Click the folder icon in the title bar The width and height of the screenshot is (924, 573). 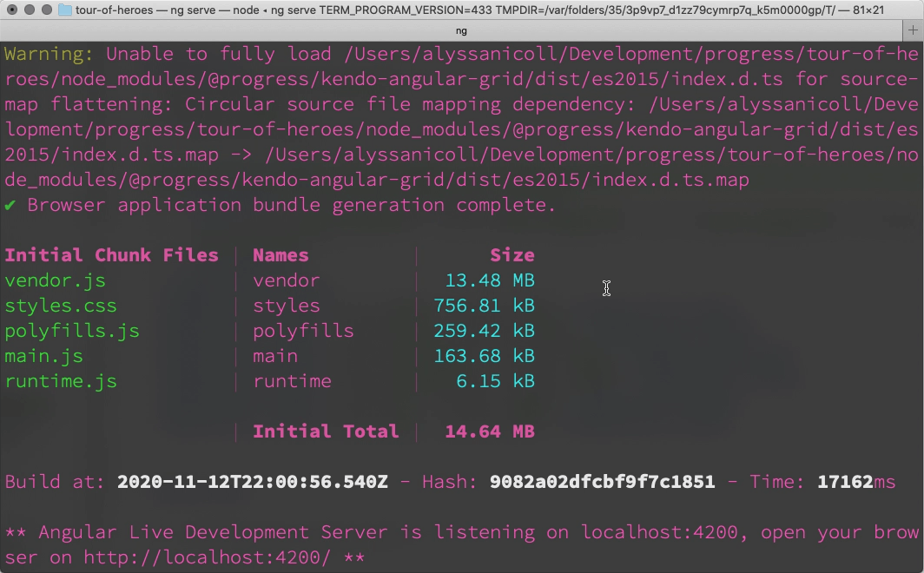pyautogui.click(x=65, y=10)
